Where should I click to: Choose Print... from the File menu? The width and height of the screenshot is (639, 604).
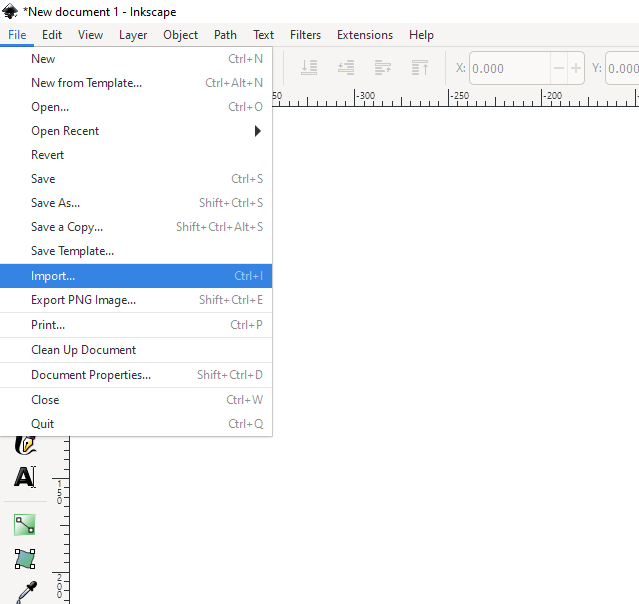[136, 325]
